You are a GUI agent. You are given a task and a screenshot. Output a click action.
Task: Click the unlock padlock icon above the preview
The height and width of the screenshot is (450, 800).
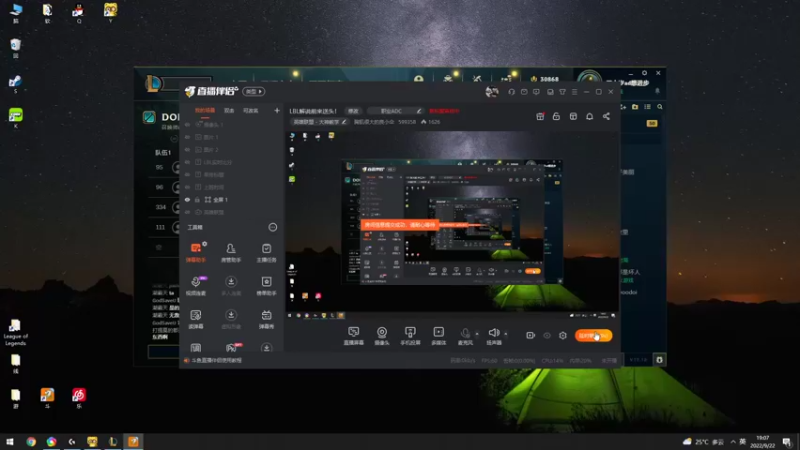(x=556, y=116)
